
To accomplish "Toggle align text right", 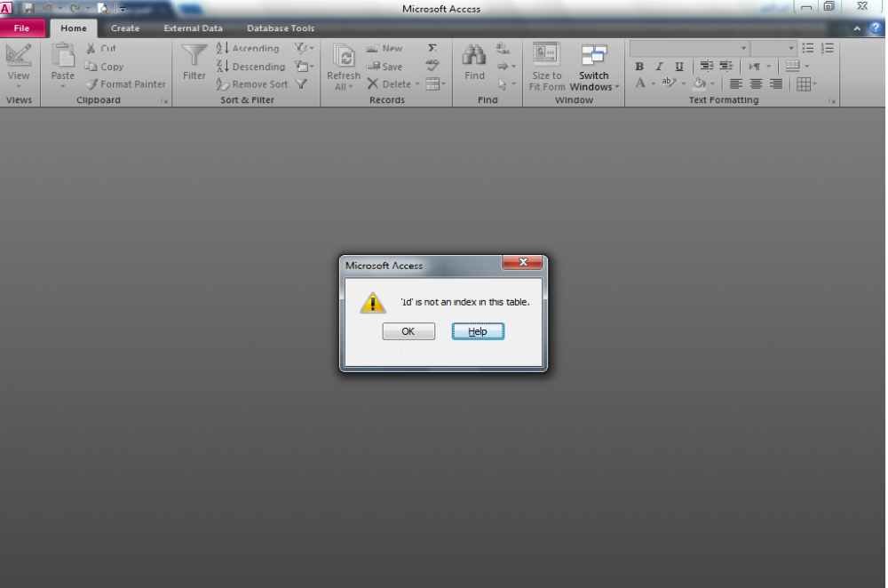I will (776, 83).
